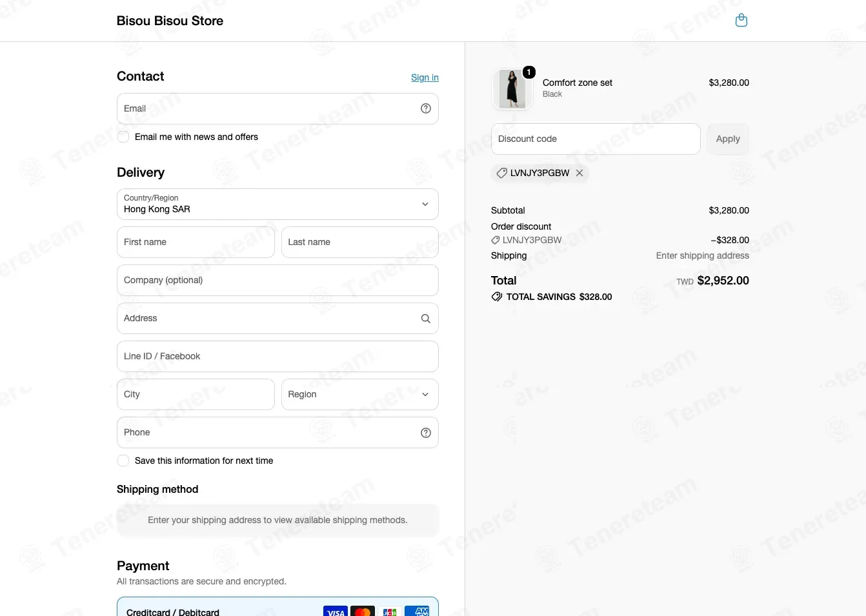Enable Email me with news and offers
The height and width of the screenshot is (616, 866).
point(123,137)
